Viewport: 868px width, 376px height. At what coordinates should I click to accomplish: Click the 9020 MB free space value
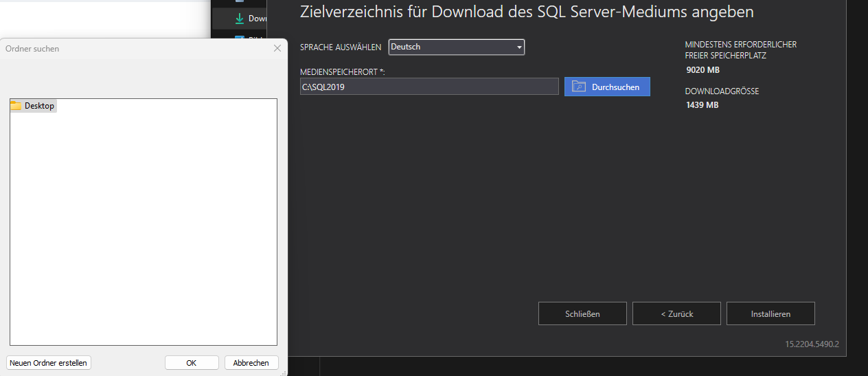coord(703,70)
